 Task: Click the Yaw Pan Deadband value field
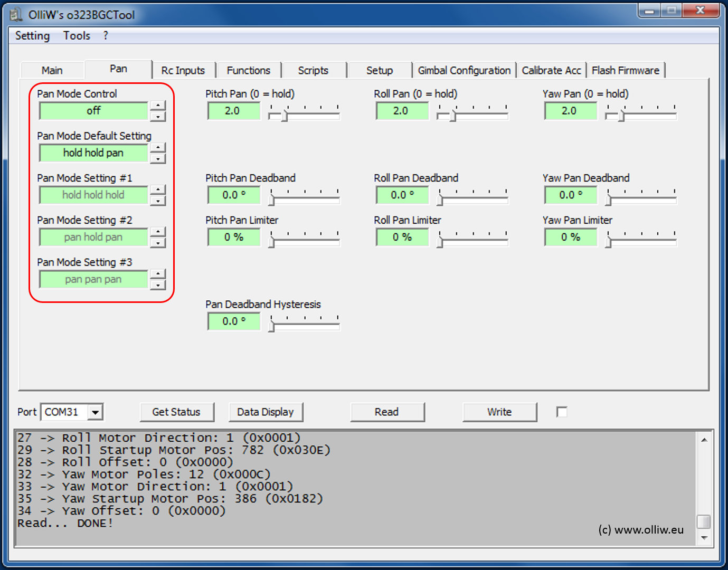click(x=571, y=195)
